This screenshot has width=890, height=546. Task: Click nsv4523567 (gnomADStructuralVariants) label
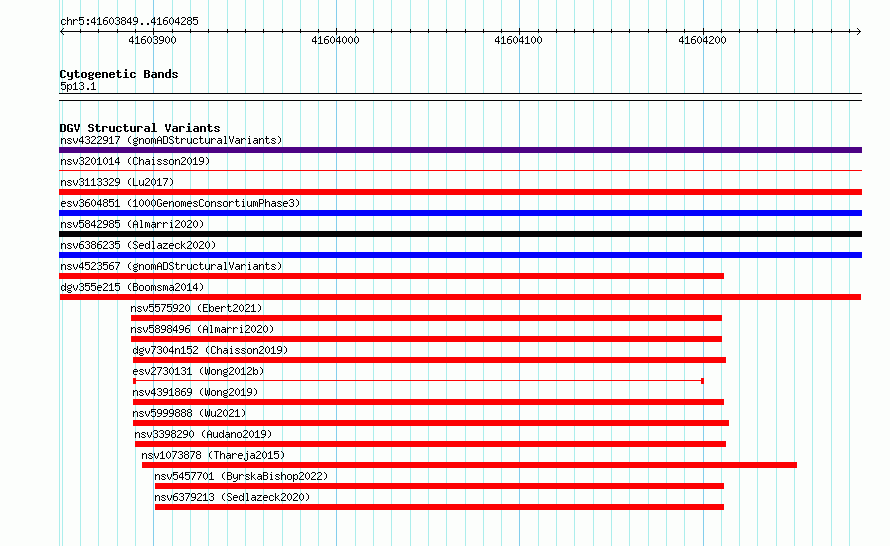[171, 266]
